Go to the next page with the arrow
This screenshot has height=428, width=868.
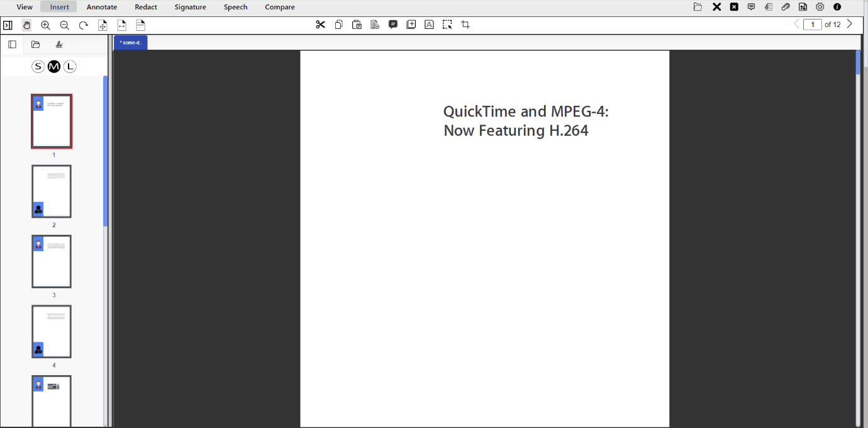[x=849, y=24]
